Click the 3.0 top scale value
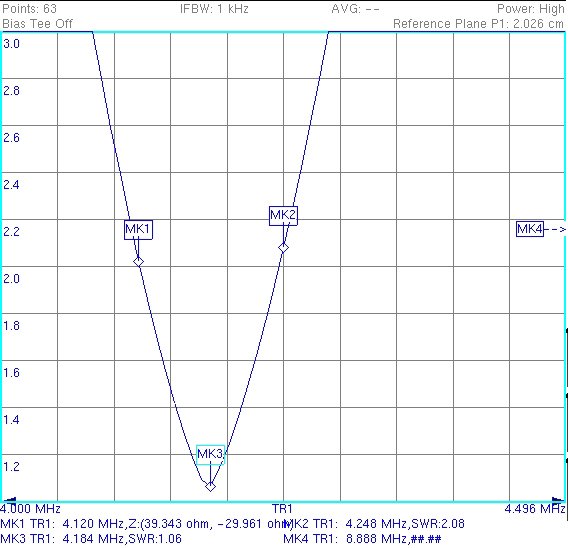 coord(11,44)
